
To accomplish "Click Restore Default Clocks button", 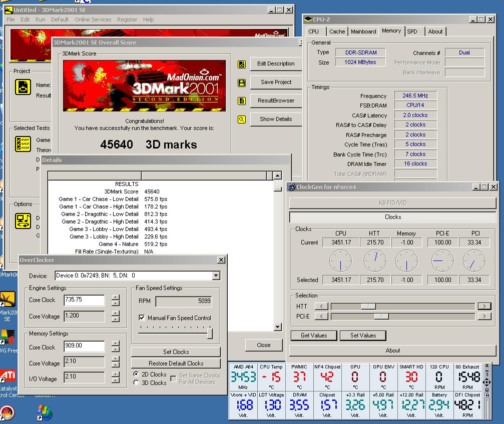I will click(x=176, y=363).
